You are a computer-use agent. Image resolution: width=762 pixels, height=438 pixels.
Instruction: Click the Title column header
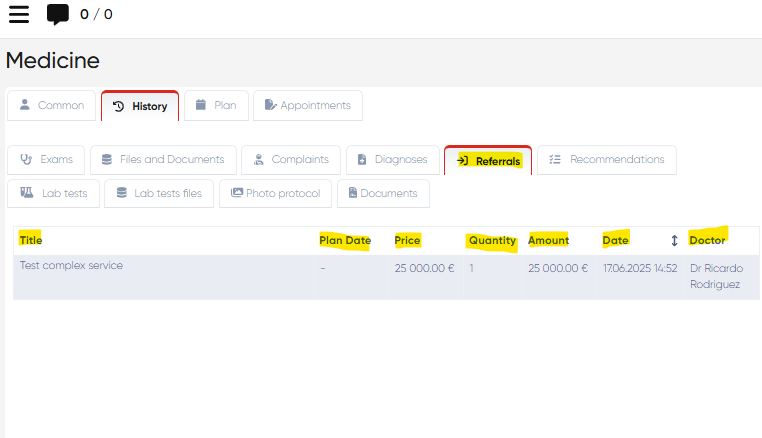[31, 240]
